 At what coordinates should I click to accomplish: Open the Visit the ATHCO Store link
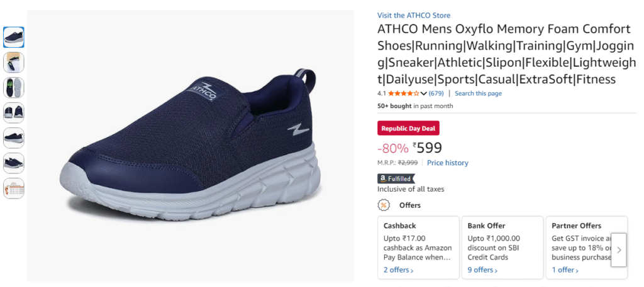click(x=414, y=15)
